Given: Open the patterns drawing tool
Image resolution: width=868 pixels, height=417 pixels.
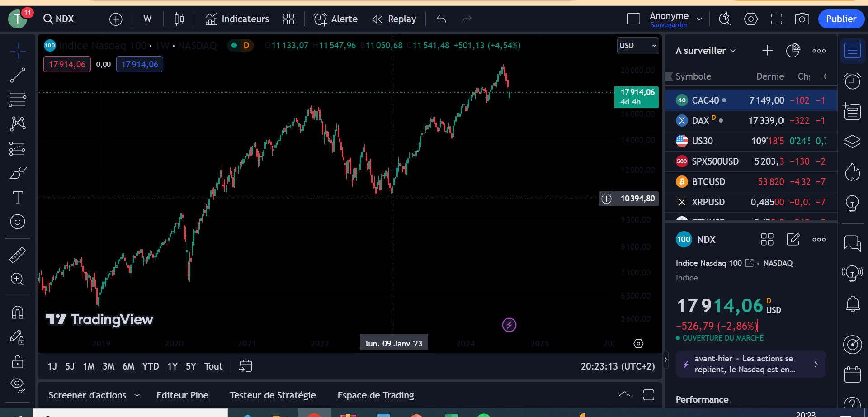Looking at the screenshot, I should click(18, 124).
